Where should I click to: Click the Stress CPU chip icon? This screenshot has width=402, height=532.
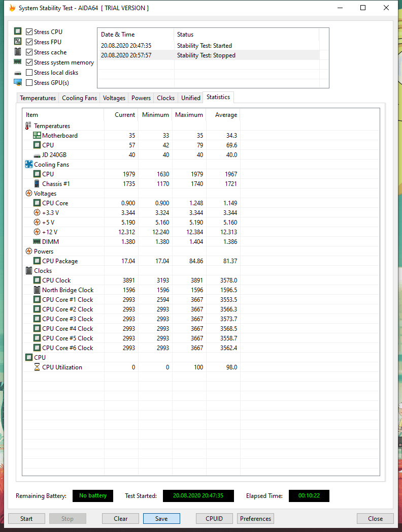coord(18,31)
